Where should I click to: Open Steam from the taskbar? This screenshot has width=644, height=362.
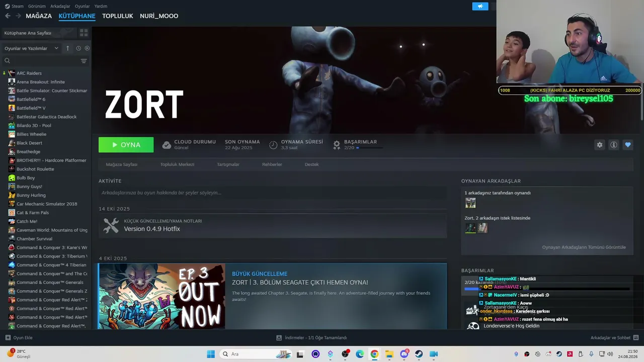419,354
